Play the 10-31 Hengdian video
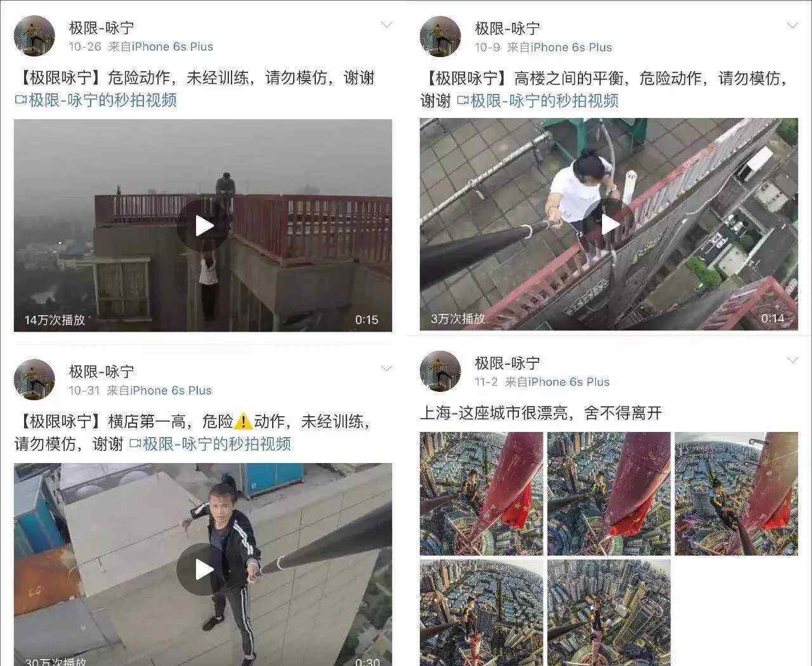 (203, 569)
